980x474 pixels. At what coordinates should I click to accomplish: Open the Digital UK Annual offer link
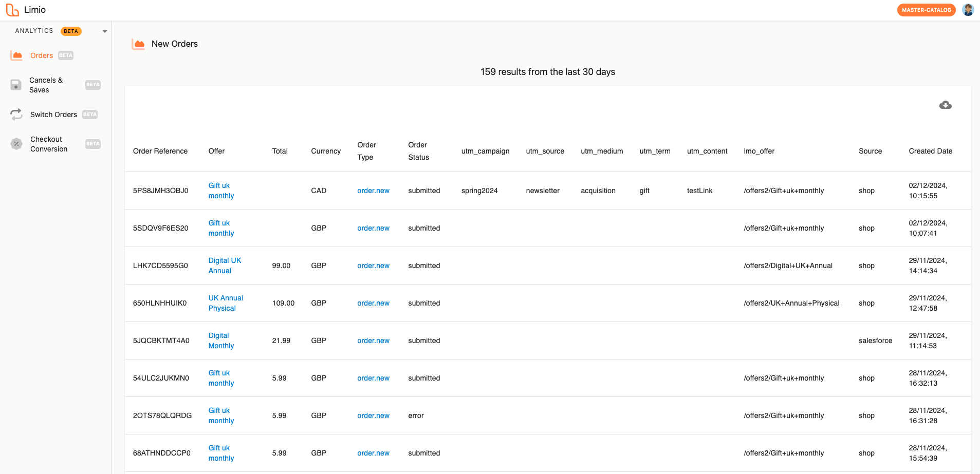pyautogui.click(x=225, y=266)
